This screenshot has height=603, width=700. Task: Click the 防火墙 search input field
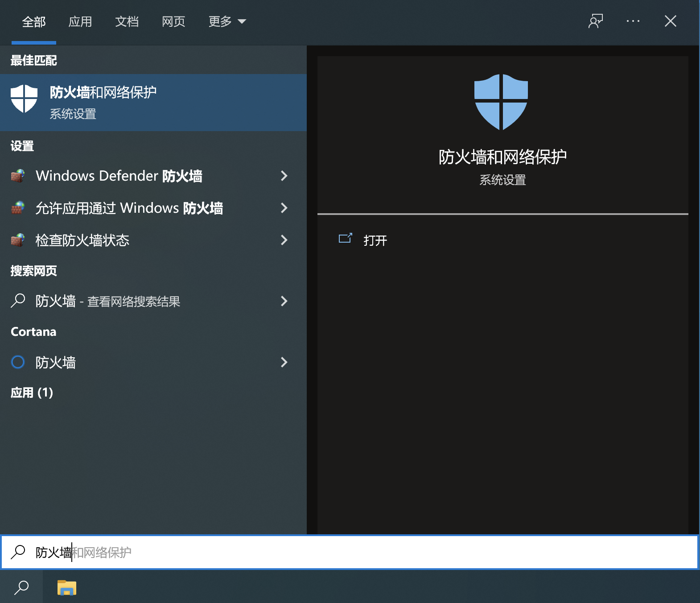[x=350, y=552]
